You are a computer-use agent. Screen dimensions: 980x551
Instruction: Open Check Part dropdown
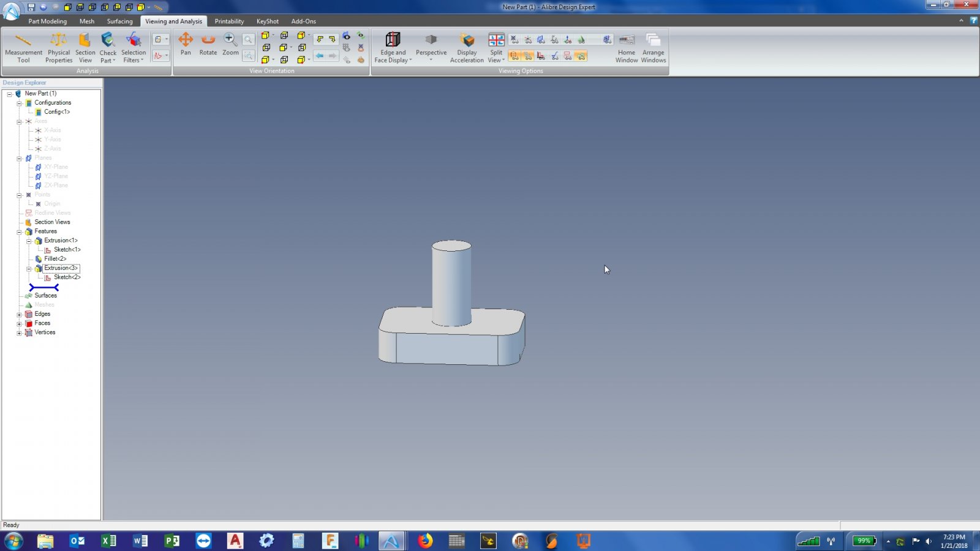[108, 48]
